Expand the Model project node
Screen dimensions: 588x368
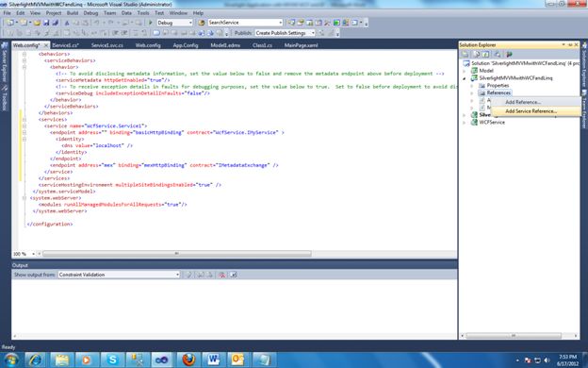pos(465,71)
